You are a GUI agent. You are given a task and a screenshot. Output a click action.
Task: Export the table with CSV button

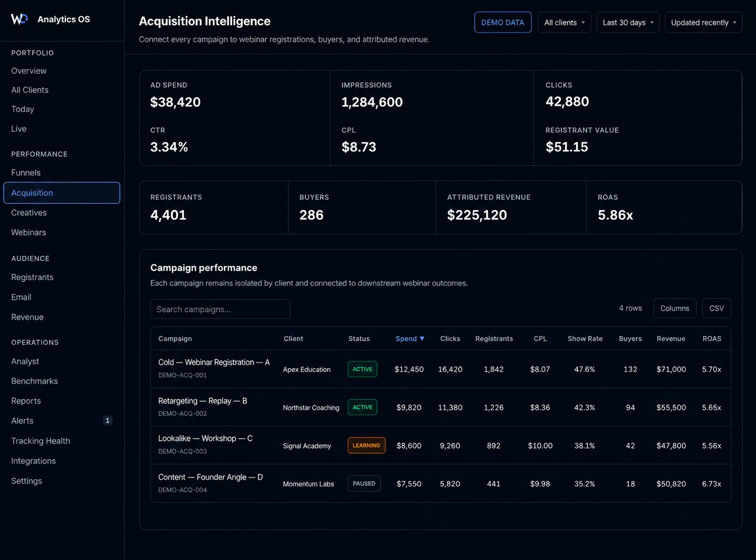(717, 308)
